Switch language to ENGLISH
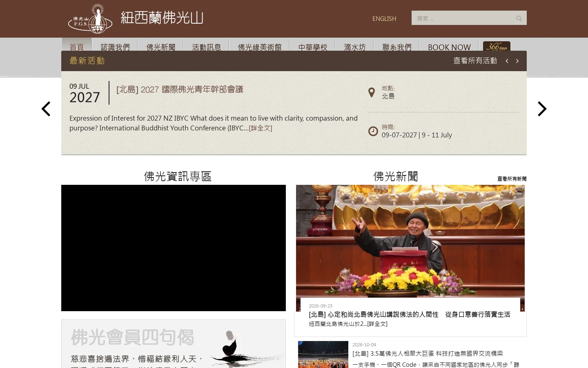The height and width of the screenshot is (368, 588). (384, 19)
